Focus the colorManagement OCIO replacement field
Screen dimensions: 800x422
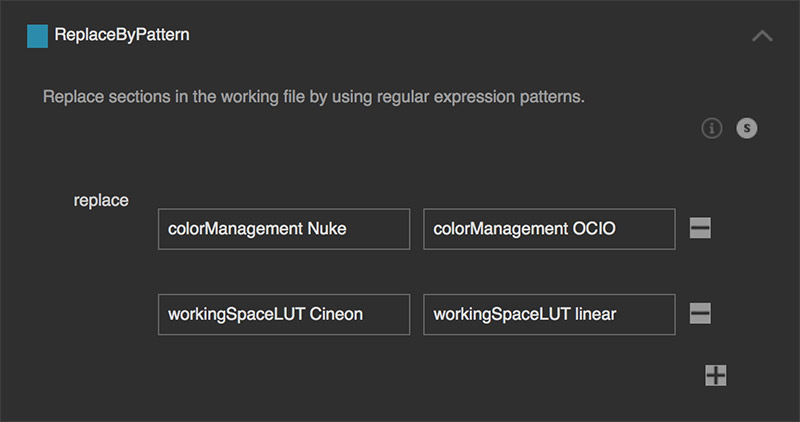click(549, 229)
